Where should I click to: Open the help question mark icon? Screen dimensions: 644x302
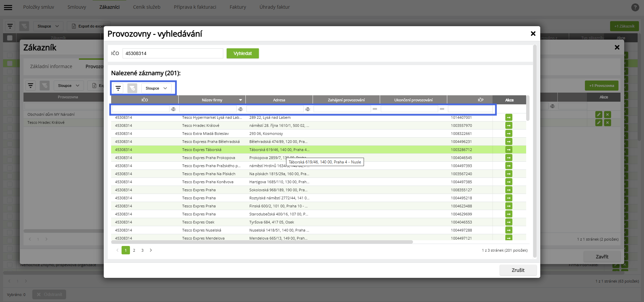635,7
